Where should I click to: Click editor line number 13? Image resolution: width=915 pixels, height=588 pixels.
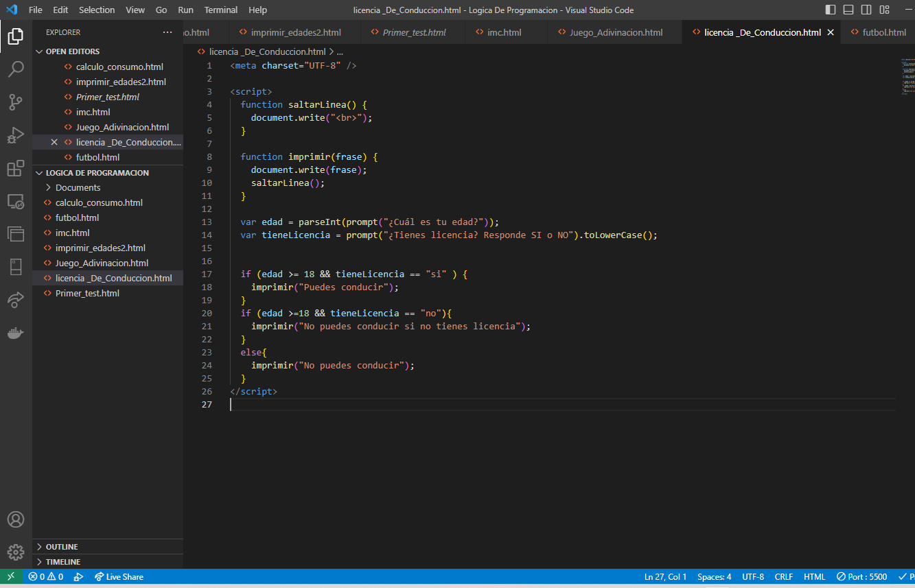tap(207, 222)
